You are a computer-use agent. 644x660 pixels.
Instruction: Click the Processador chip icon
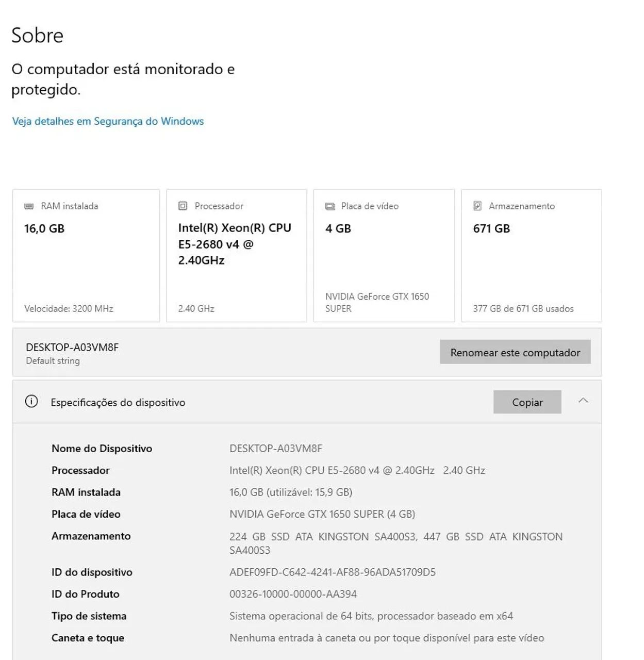click(x=183, y=206)
